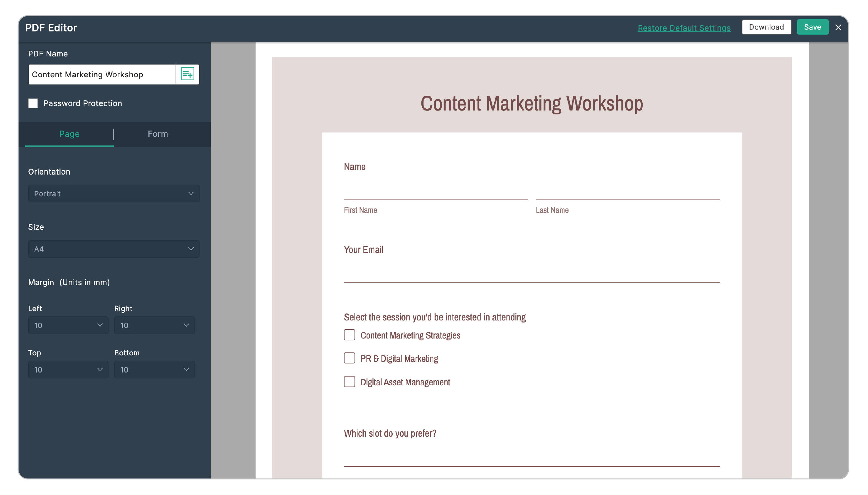Click the 'Your Email' field label
This screenshot has height=495, width=868.
(x=363, y=250)
